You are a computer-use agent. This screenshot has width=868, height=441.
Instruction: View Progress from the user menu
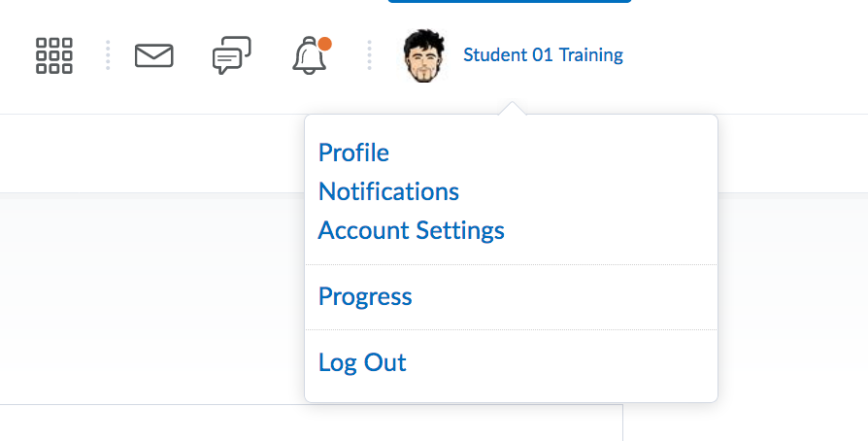click(365, 296)
